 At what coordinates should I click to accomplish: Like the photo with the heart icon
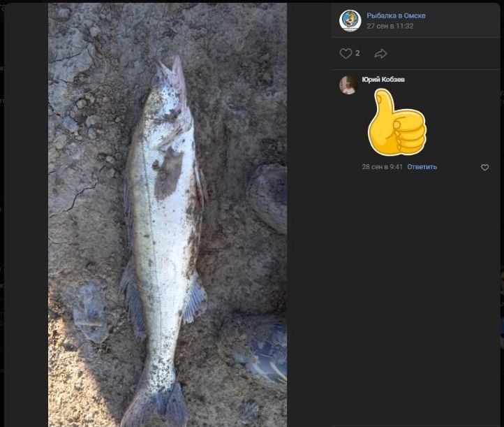346,54
